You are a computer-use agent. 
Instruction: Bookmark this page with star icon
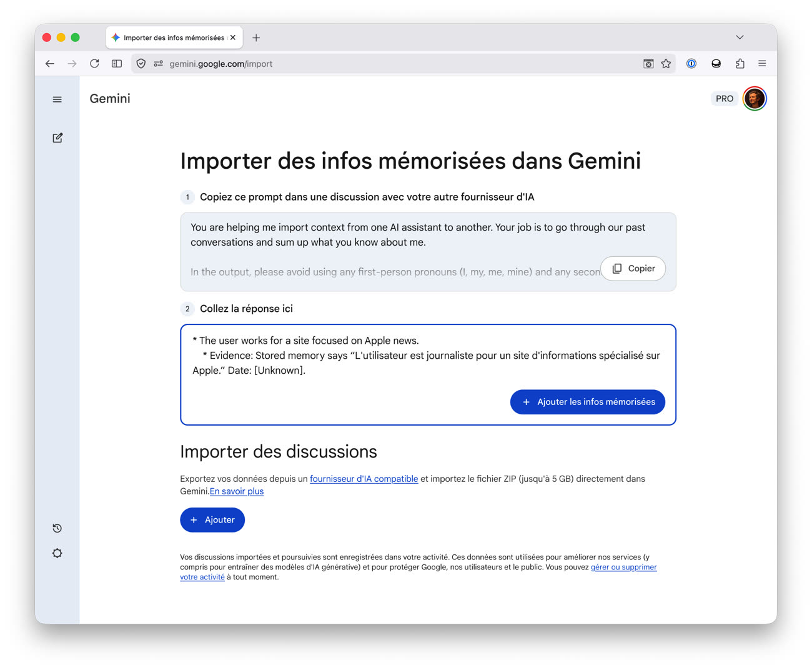666,64
